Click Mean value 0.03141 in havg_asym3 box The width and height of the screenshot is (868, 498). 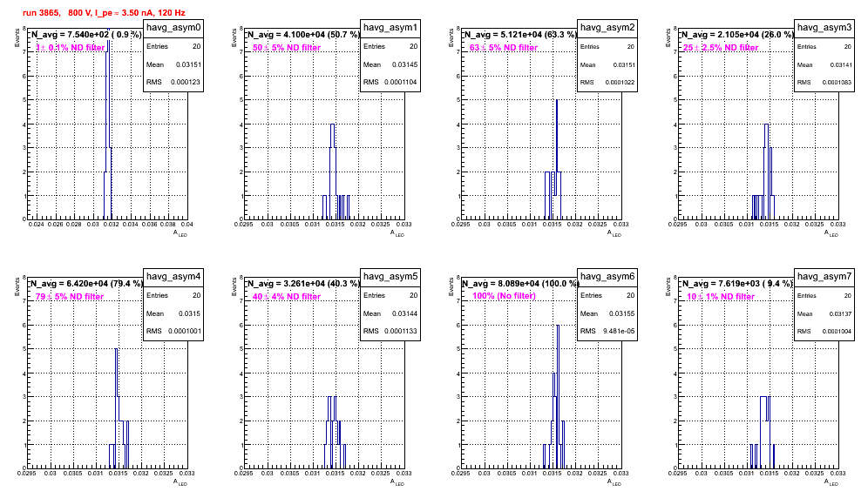pos(841,64)
